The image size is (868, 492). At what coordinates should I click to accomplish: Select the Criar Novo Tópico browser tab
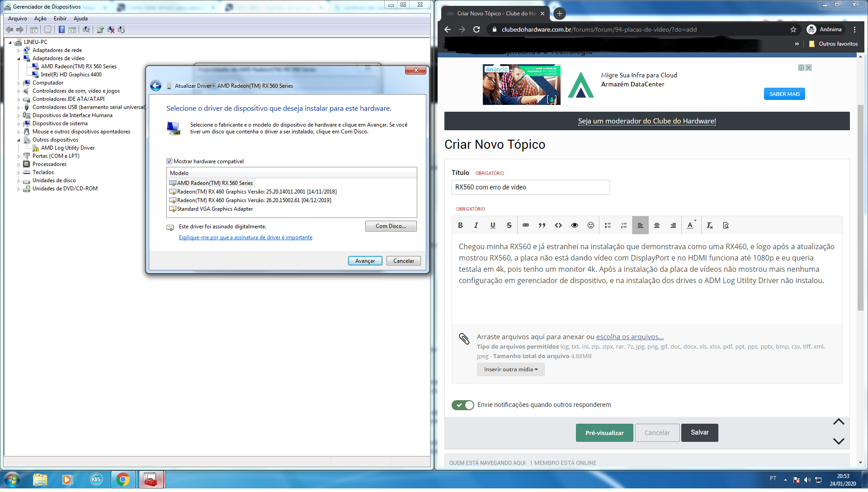coord(495,14)
